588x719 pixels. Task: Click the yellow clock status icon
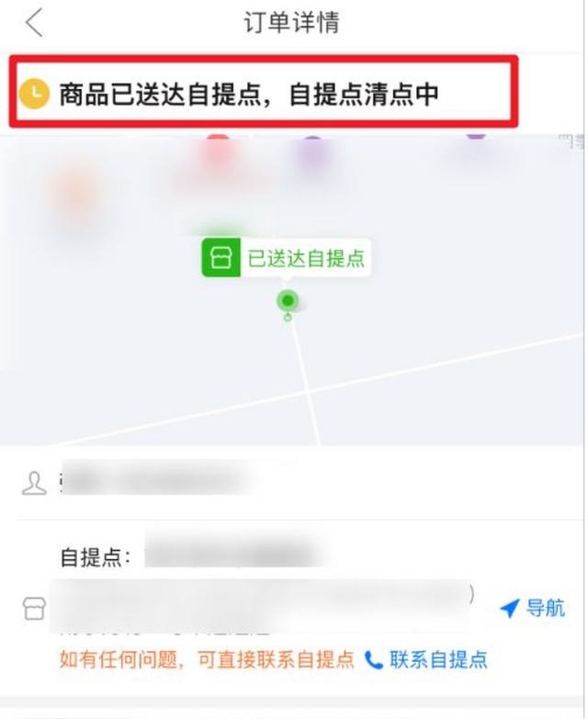(34, 94)
